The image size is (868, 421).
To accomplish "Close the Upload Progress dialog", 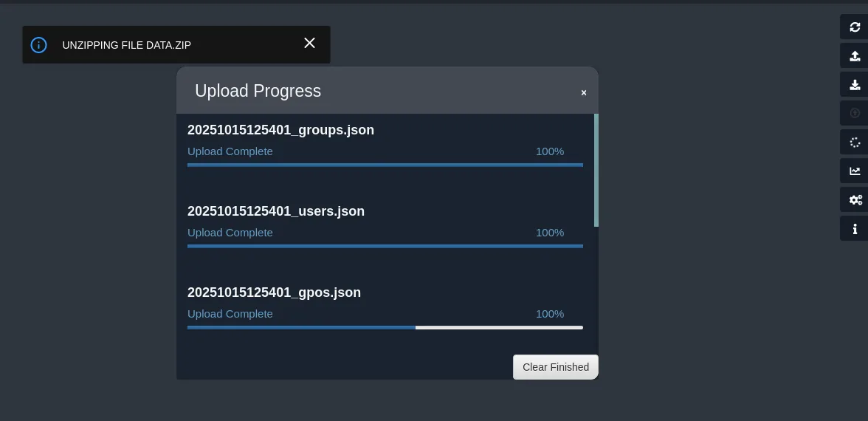I will pyautogui.click(x=583, y=93).
